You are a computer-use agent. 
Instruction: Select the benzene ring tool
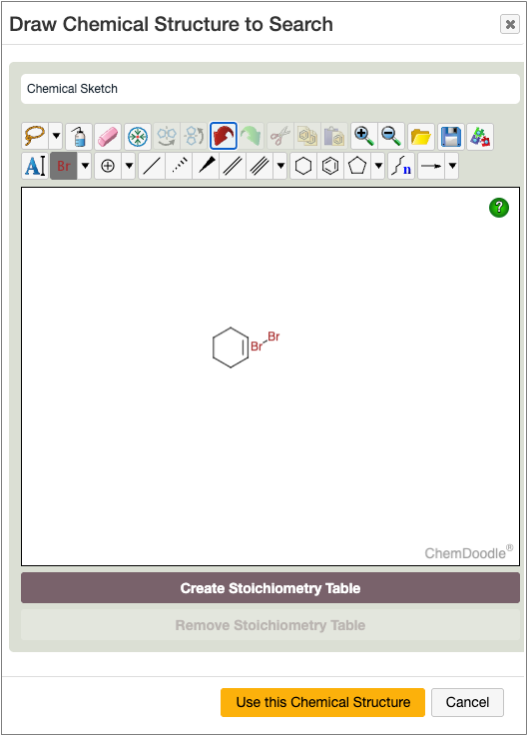tap(330, 166)
